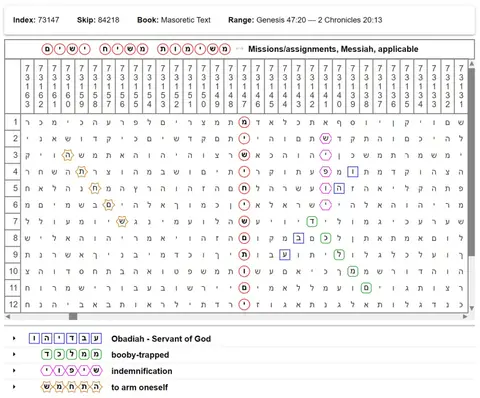
Task: Click the vertical scrollbar thumb beside the matrix
Action: click(471, 162)
